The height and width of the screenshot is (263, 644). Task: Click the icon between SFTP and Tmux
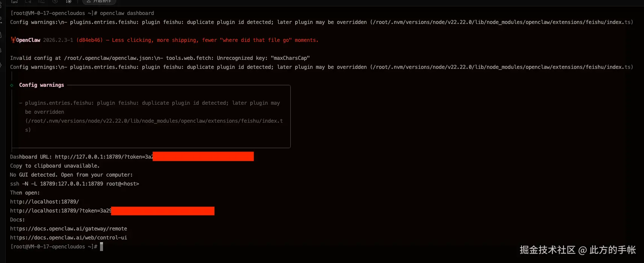click(x=28, y=1)
